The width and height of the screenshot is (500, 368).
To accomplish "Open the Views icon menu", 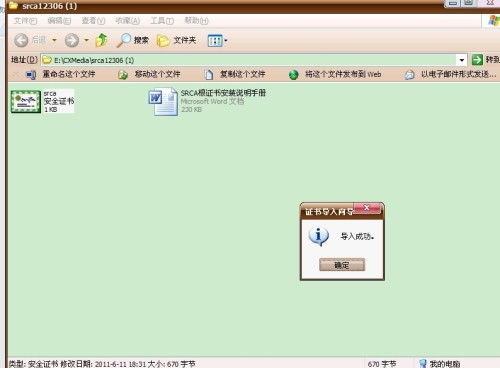I will click(x=217, y=41).
